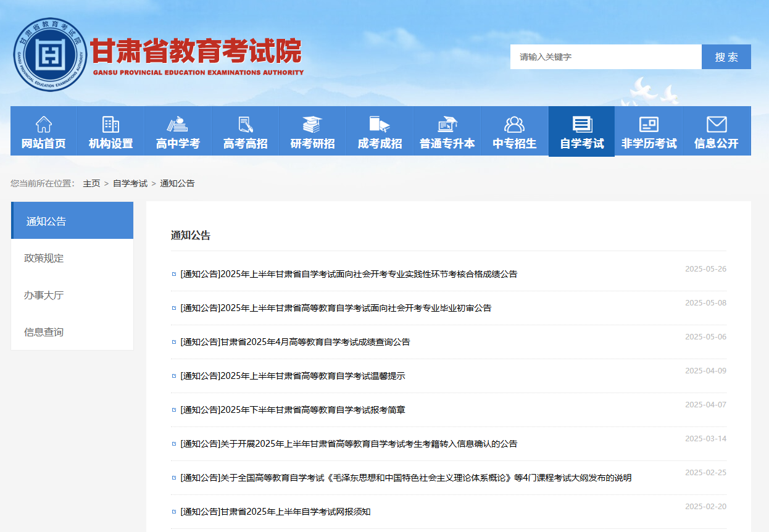Click the envelope icon for 信息公开
The height and width of the screenshot is (532, 769).
point(716,124)
